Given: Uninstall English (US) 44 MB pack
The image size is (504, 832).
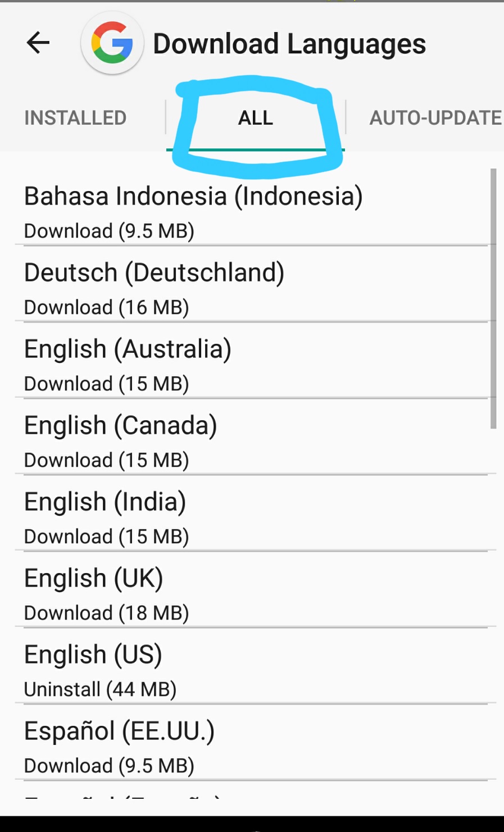Looking at the screenshot, I should tap(100, 689).
